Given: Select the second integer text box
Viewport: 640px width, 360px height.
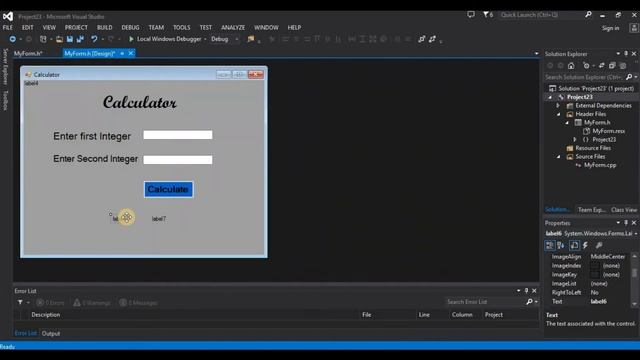Looking at the screenshot, I should (x=178, y=160).
